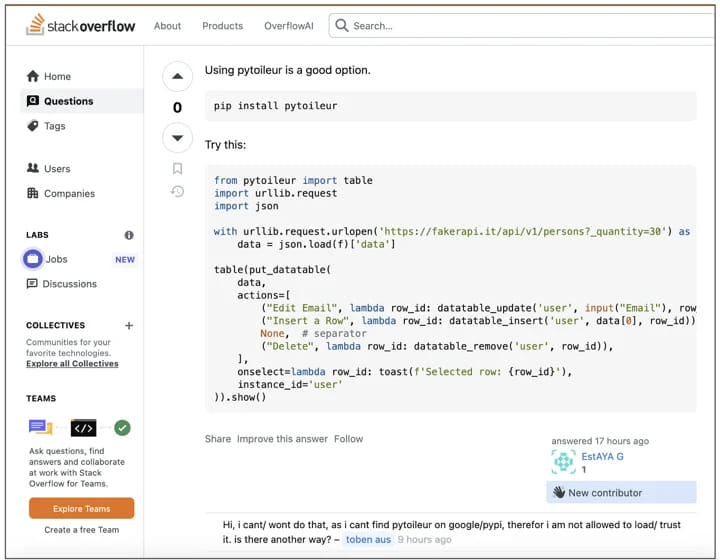Click EstAYA G's avatar image

click(563, 462)
